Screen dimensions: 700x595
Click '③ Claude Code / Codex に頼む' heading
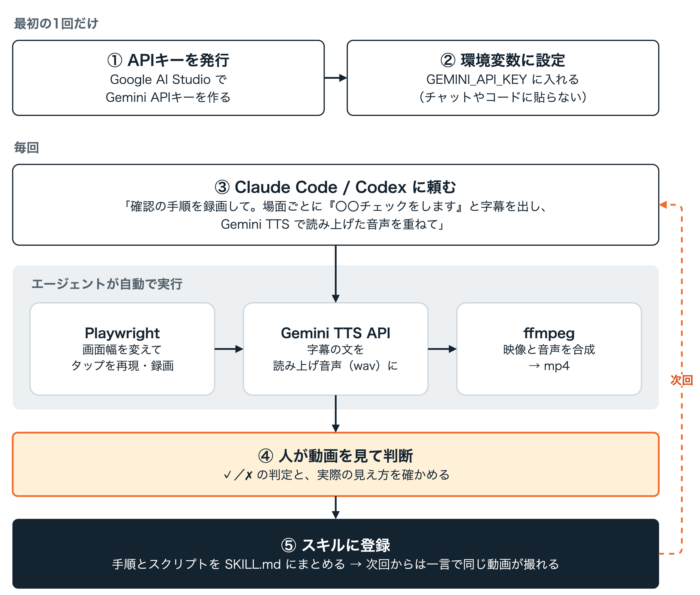335,187
